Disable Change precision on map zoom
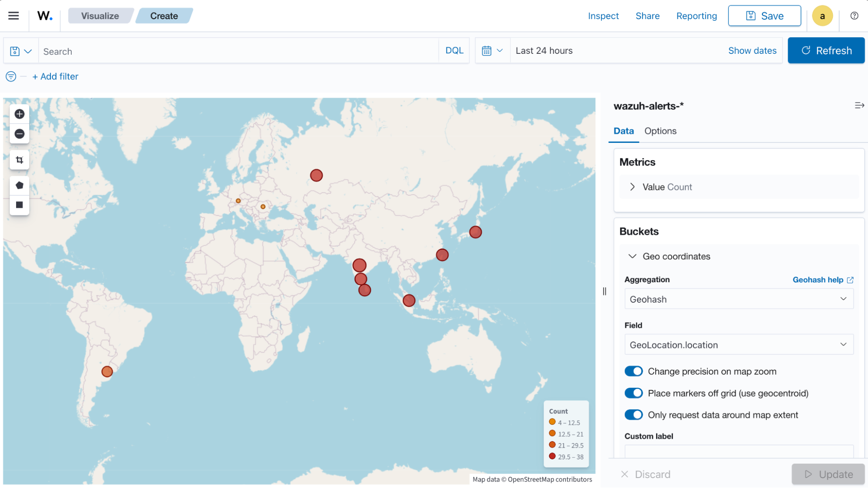Screen dimensions: 868x488 click(x=634, y=371)
